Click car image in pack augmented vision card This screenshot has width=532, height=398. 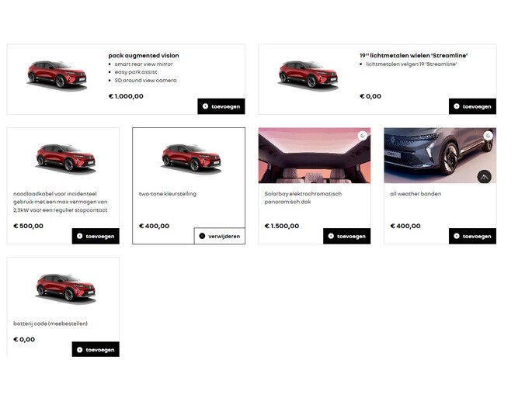pyautogui.click(x=57, y=75)
